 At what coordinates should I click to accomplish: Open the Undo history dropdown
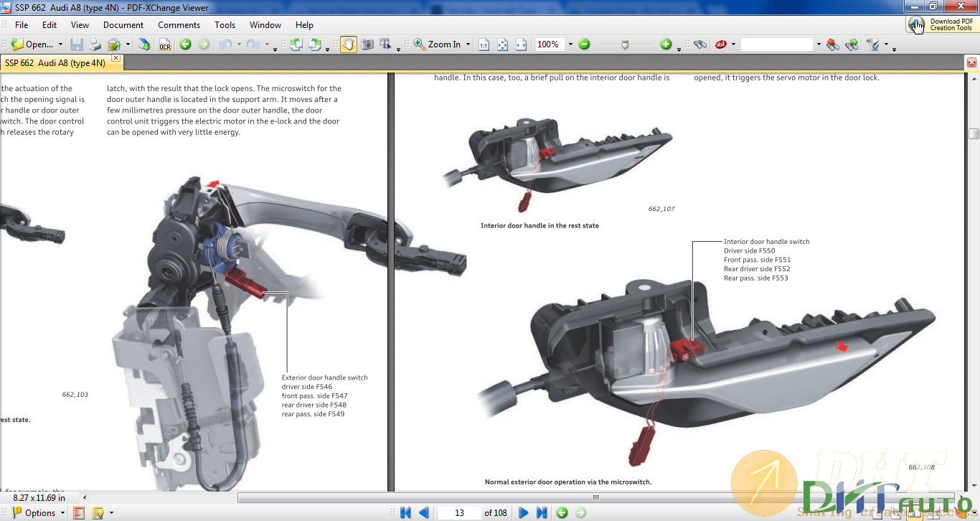pyautogui.click(x=238, y=44)
